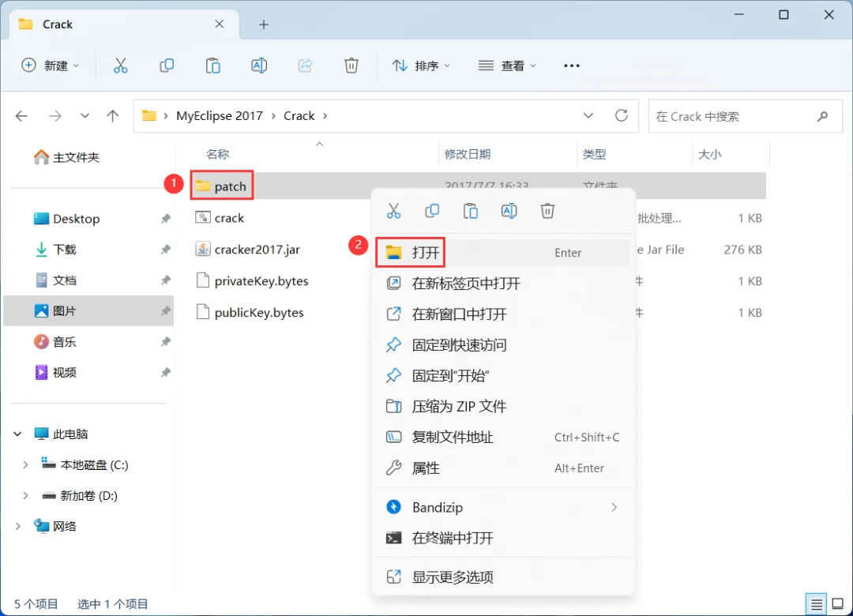Click Delete trash icon in context menu
853x616 pixels.
coord(547,211)
